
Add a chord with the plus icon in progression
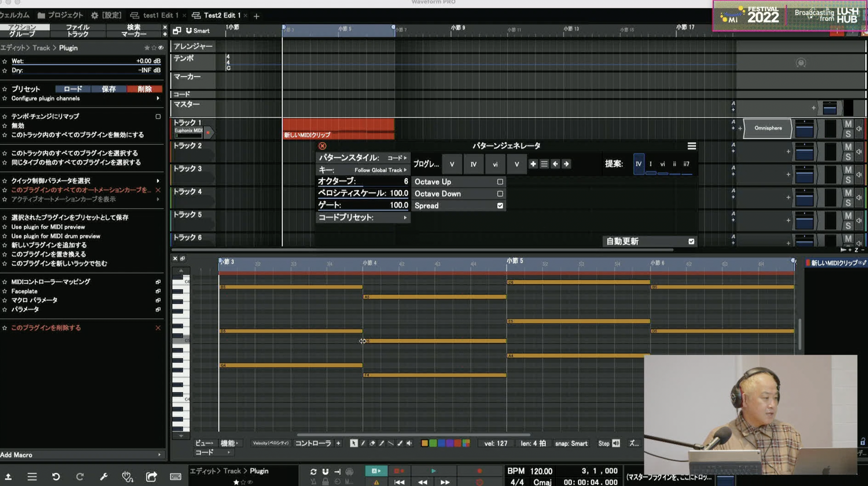coord(533,164)
